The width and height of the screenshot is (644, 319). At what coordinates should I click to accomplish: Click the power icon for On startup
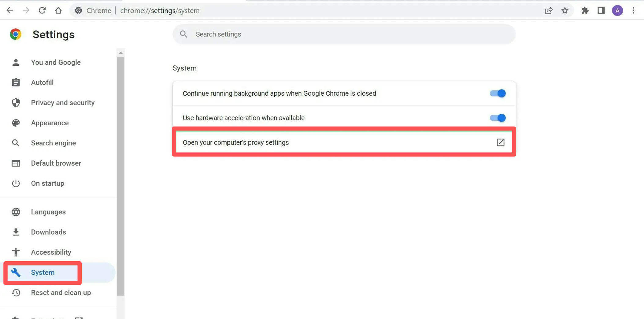click(x=16, y=183)
